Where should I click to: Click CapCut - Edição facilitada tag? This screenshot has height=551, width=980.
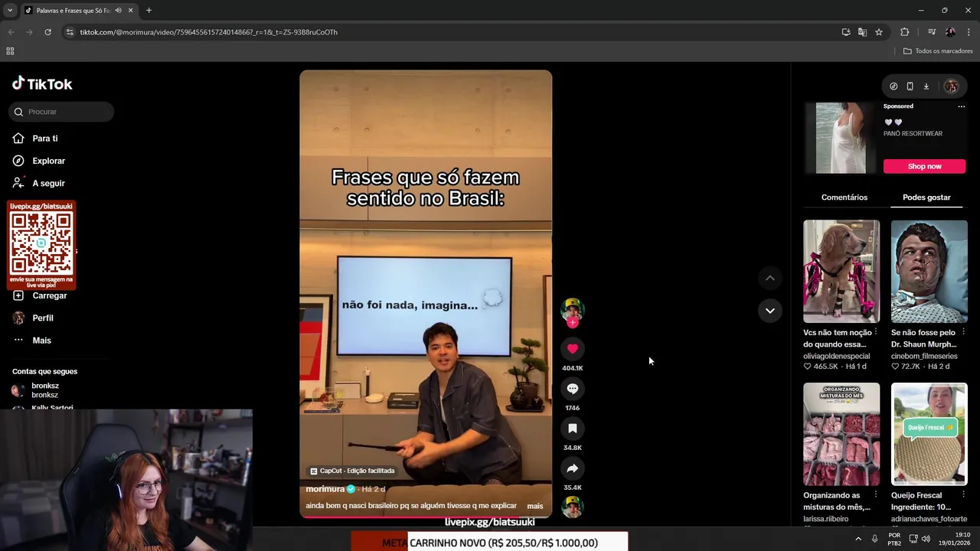352,471
